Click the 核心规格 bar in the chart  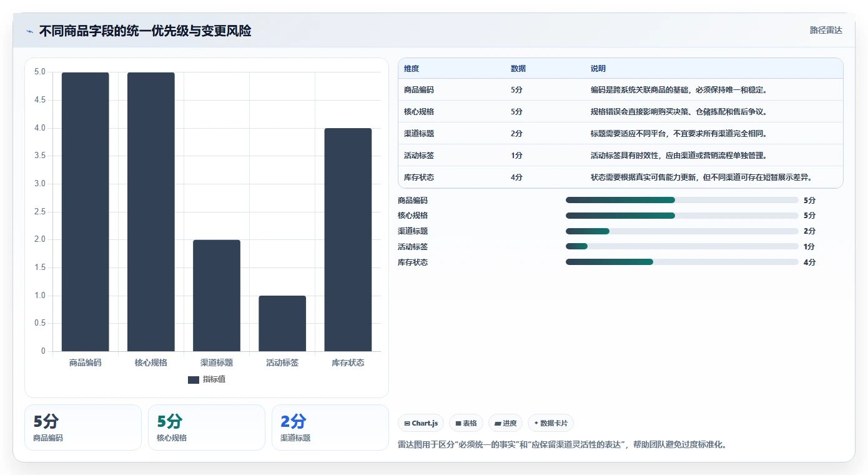coord(151,212)
